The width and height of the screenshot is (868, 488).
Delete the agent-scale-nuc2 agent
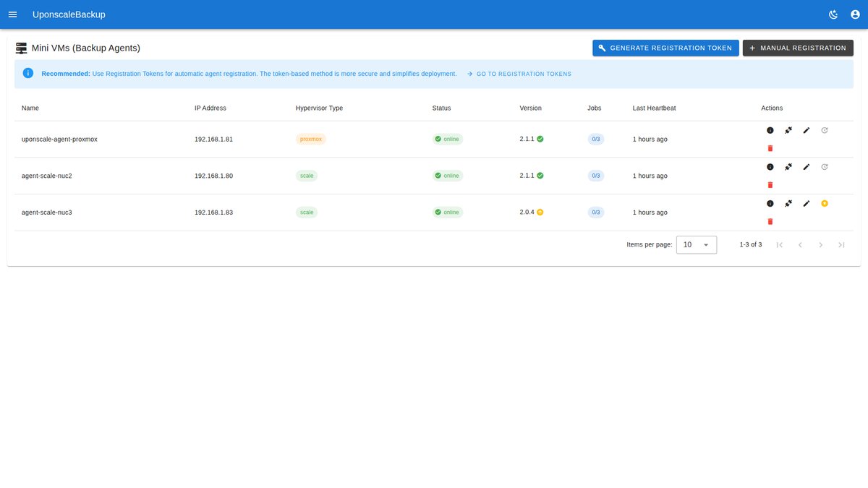pyautogui.click(x=770, y=185)
